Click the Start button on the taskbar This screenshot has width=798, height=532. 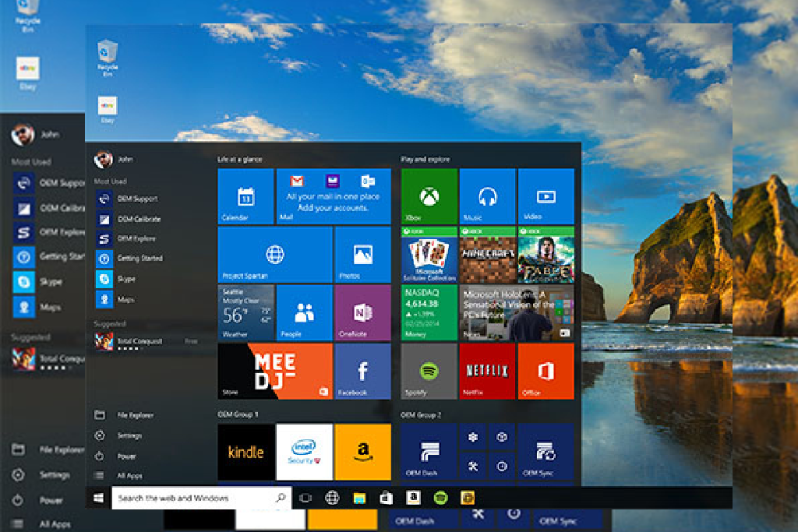coord(99,498)
